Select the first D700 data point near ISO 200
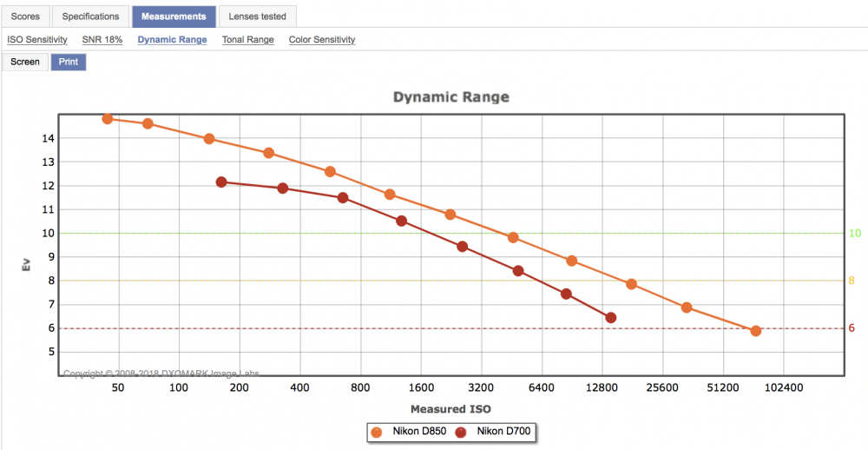Image resolution: width=868 pixels, height=450 pixels. coord(221,182)
